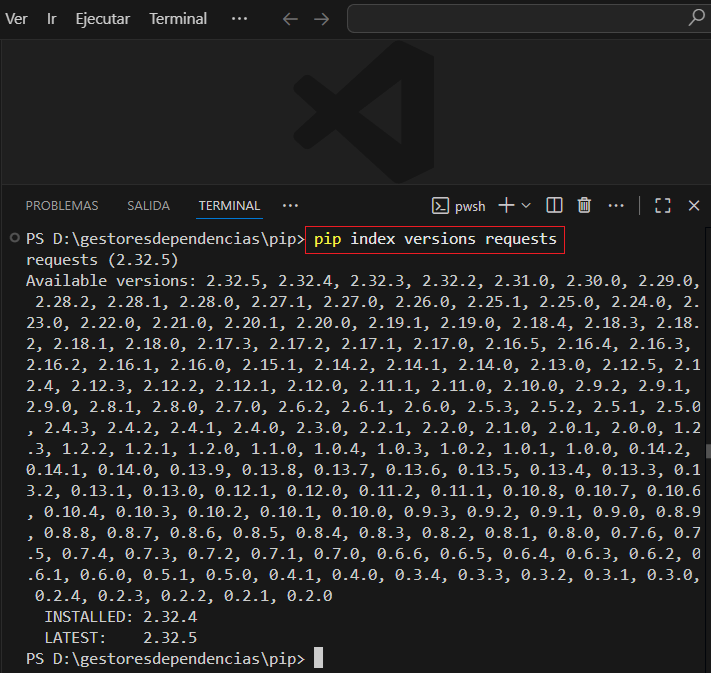Kill the terminal using the trash icon
The height and width of the screenshot is (673, 711).
584,205
